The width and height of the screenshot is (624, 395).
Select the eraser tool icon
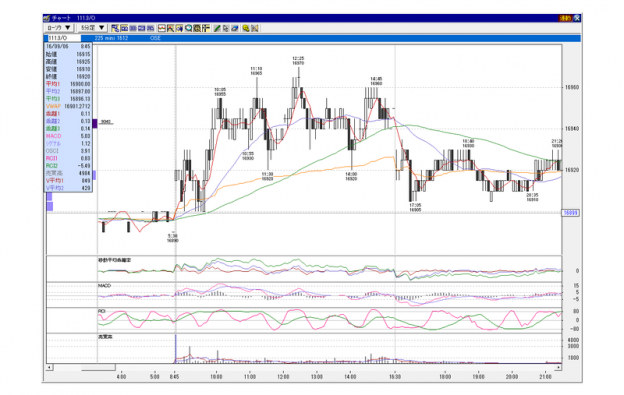(234, 28)
